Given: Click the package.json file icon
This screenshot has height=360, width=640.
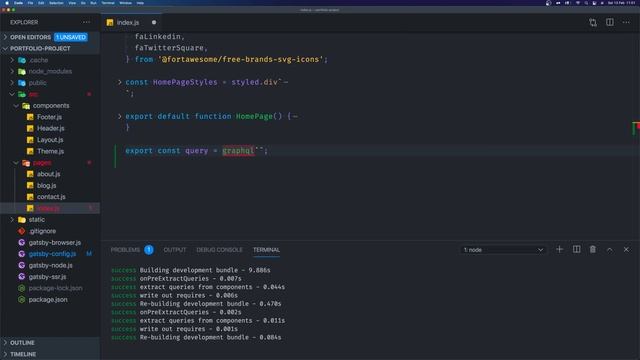Looking at the screenshot, I should (x=22, y=300).
